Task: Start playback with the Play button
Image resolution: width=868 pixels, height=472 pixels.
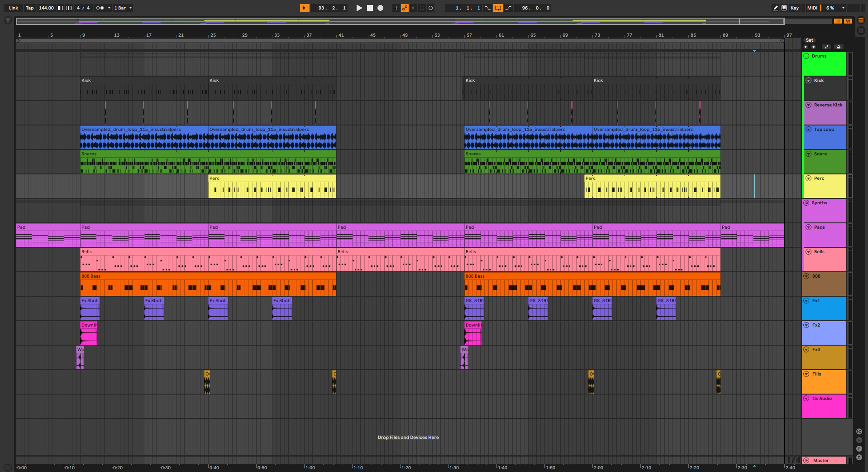Action: pyautogui.click(x=359, y=8)
